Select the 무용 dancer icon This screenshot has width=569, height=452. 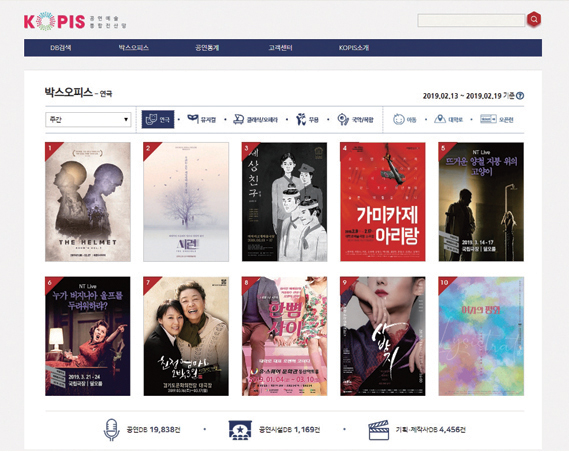click(300, 119)
